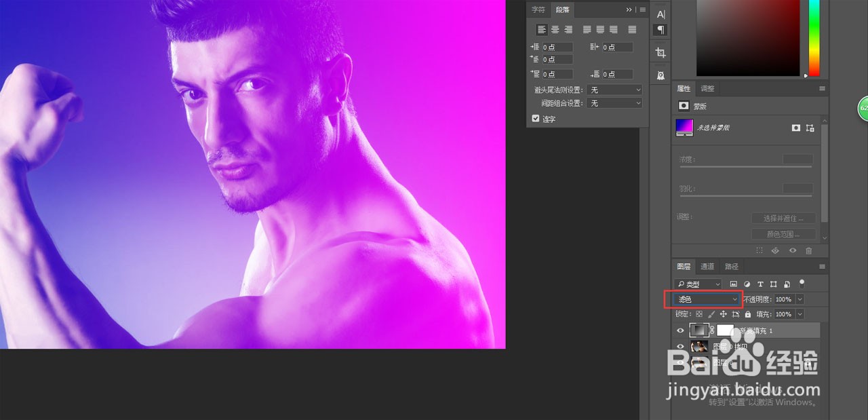Filter layers by smart object icon
Viewport: 868px width, 420px height.
787,284
